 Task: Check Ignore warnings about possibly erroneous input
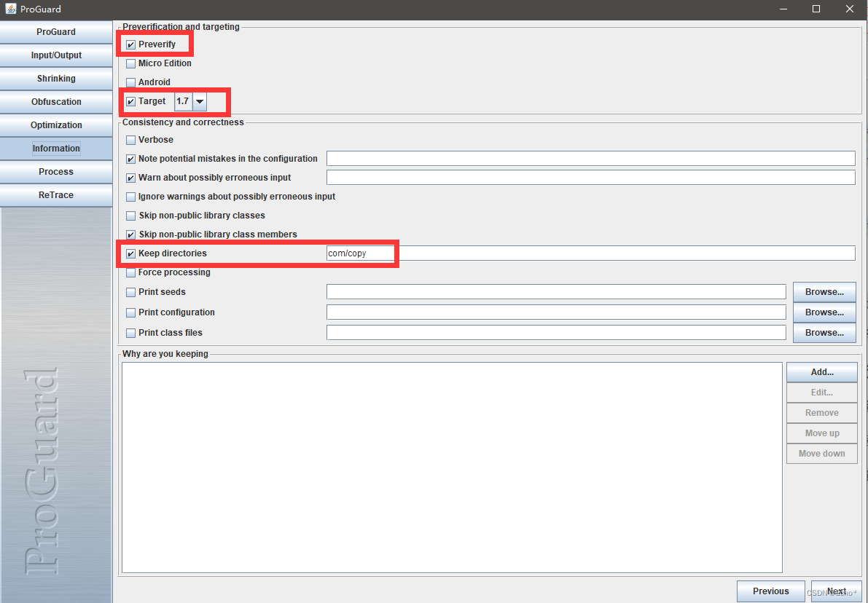[x=130, y=197]
